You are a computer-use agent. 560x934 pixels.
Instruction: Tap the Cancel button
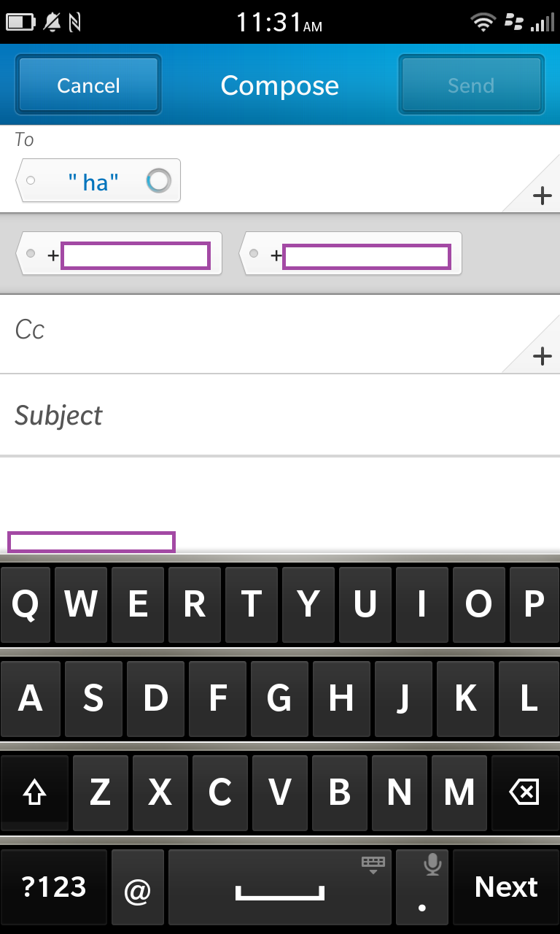tap(88, 85)
